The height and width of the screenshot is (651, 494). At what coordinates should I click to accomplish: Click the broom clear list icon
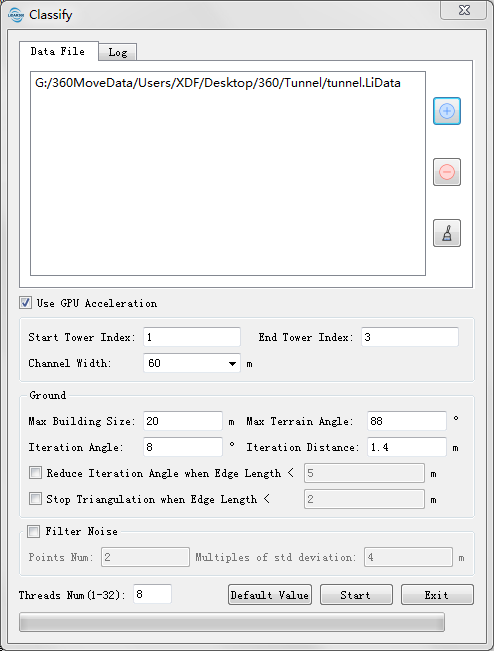pos(447,233)
